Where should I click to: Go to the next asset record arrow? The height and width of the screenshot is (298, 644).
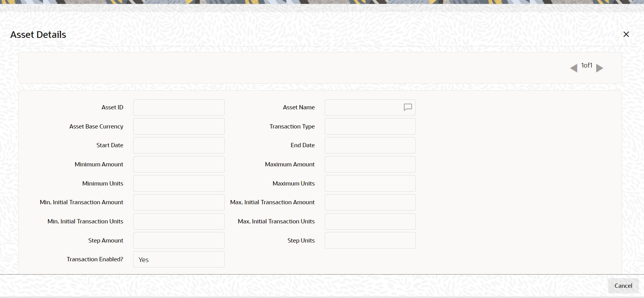pos(600,68)
